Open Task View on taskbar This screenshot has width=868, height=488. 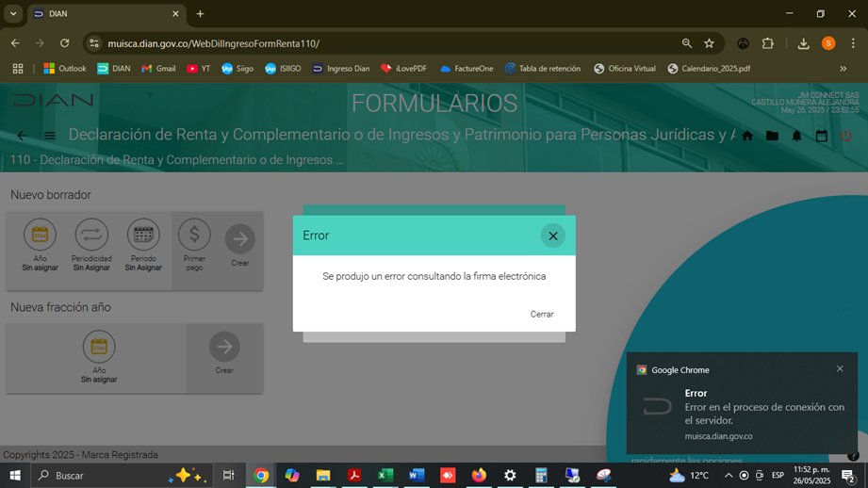[x=228, y=475]
